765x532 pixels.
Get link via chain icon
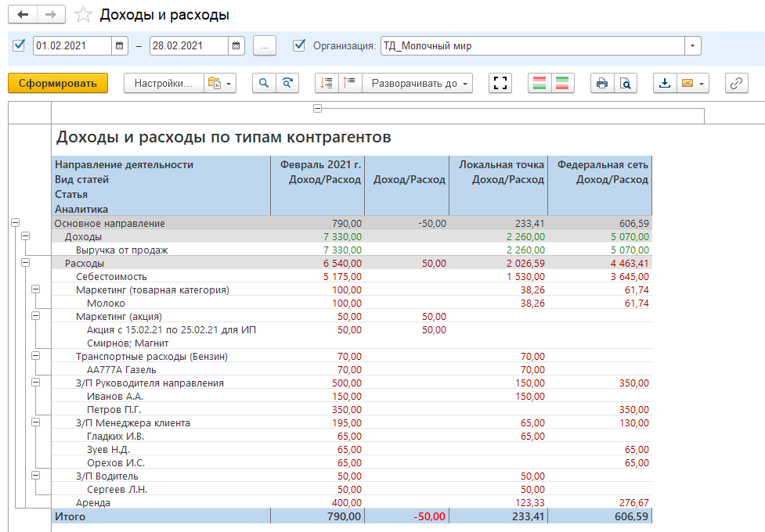pos(737,83)
